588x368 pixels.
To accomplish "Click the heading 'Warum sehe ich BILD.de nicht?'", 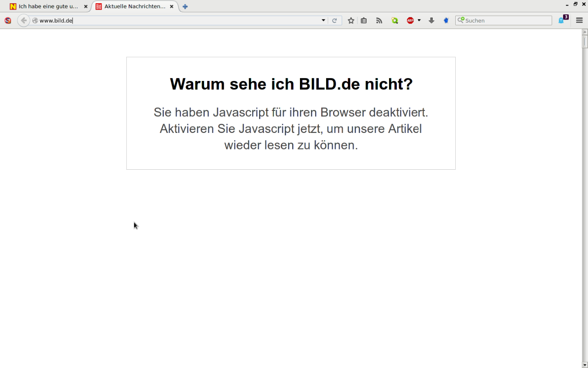I will point(291,84).
